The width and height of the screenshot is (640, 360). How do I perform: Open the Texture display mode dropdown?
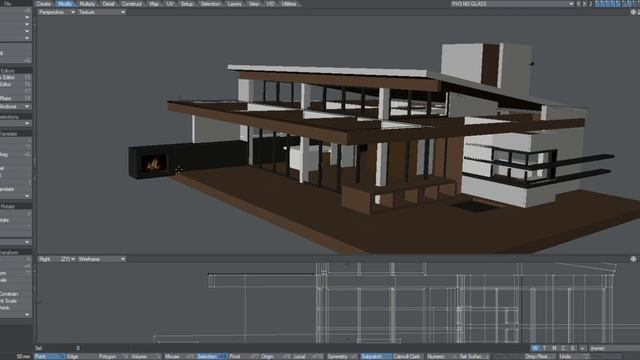tap(102, 12)
